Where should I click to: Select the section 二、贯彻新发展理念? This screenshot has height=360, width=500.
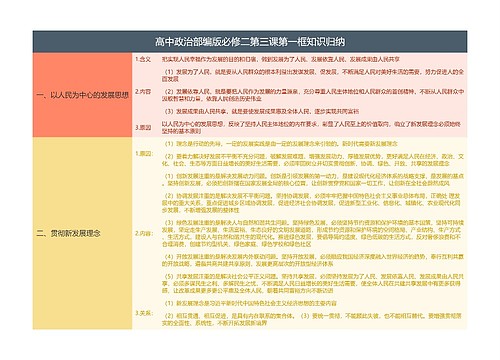[x=82, y=233]
